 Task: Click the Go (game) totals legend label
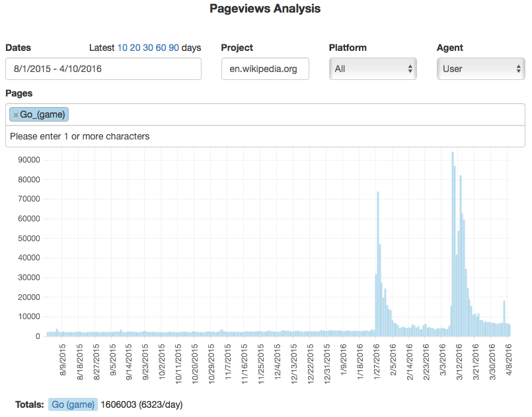pyautogui.click(x=73, y=404)
